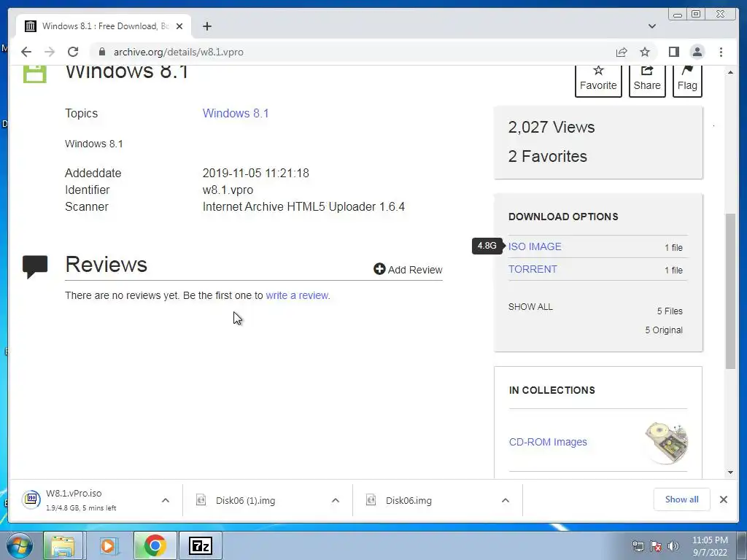The image size is (747, 560).
Task: Expand Disk06 (1).img options chevron
Action: click(336, 500)
